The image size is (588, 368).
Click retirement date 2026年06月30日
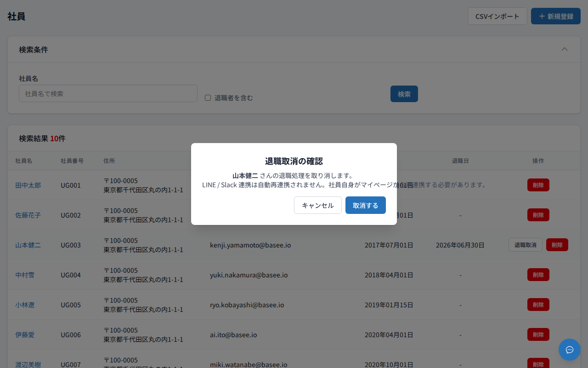point(460,245)
